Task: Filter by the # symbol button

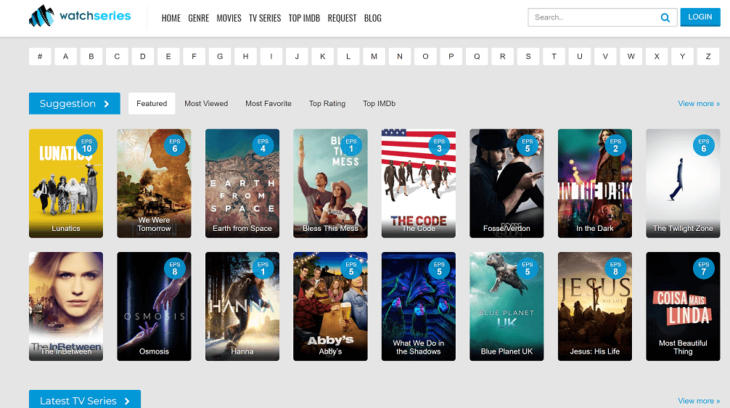Action: click(x=40, y=56)
